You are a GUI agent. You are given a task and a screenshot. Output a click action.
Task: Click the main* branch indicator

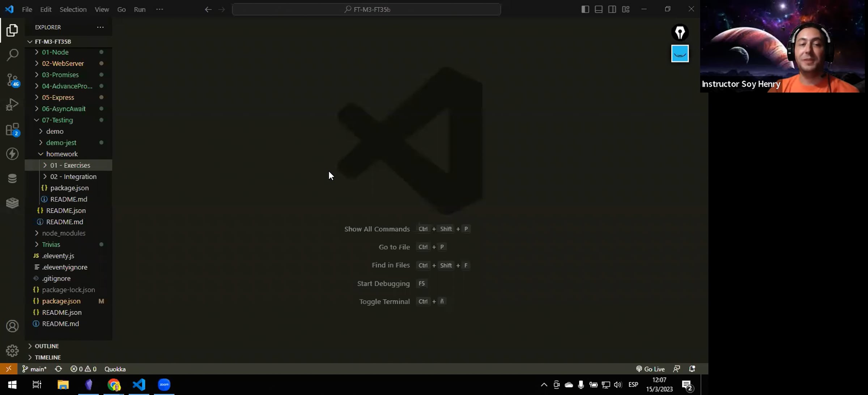[x=35, y=369]
